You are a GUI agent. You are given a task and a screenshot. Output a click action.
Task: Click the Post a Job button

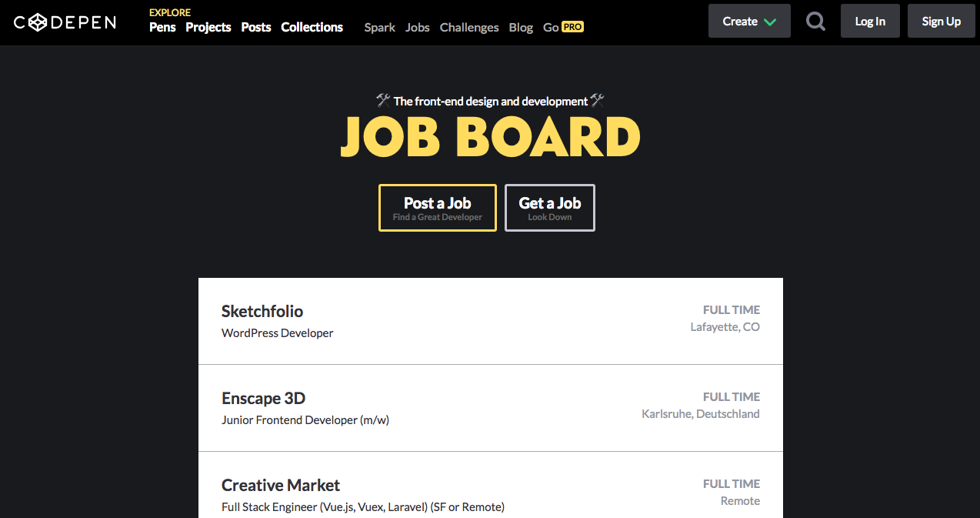[x=438, y=208]
